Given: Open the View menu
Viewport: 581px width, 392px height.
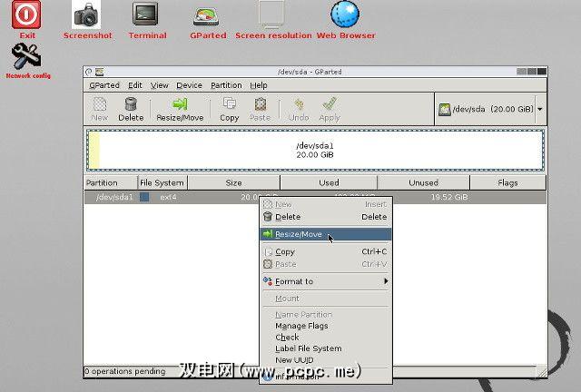Looking at the screenshot, I should point(160,85).
